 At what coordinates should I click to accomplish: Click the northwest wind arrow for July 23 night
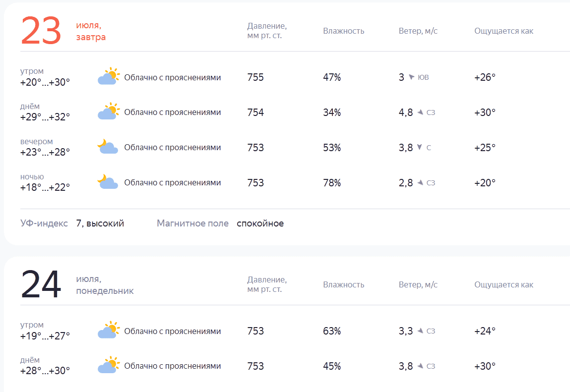420,182
